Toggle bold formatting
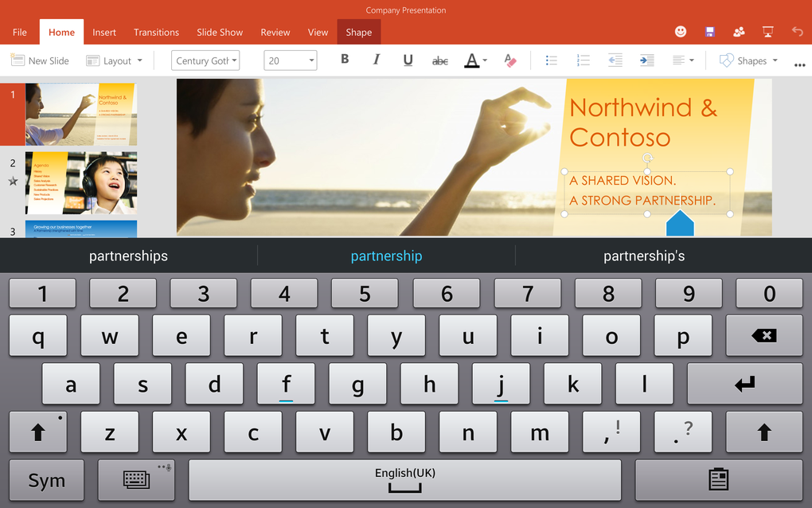The width and height of the screenshot is (812, 508). point(345,59)
